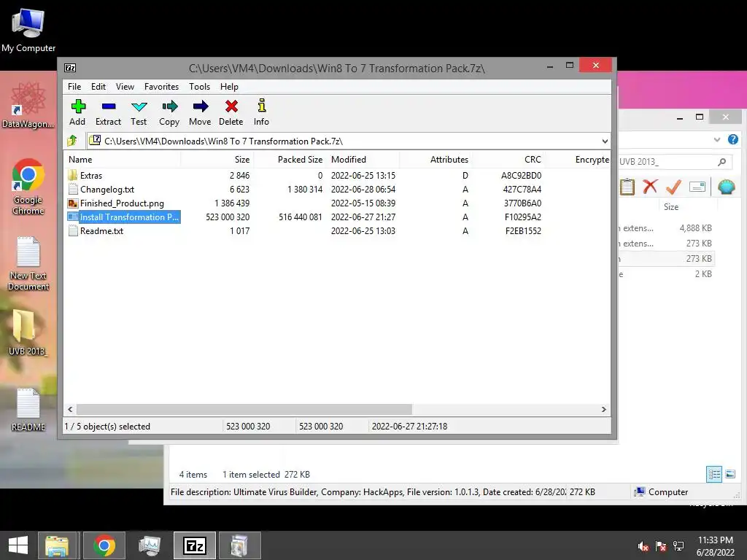Sort by the Attributes column
Screen dimensions: 747x560
click(436, 160)
